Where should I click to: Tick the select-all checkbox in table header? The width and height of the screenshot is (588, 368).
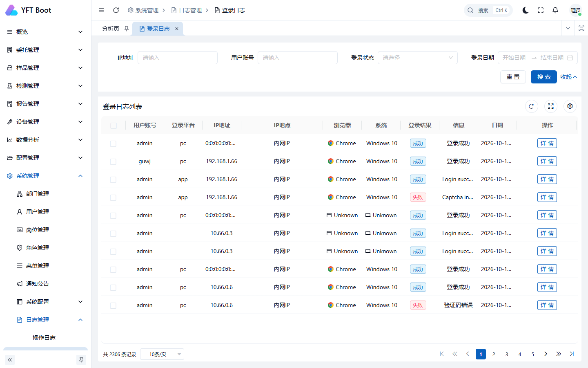coord(114,126)
